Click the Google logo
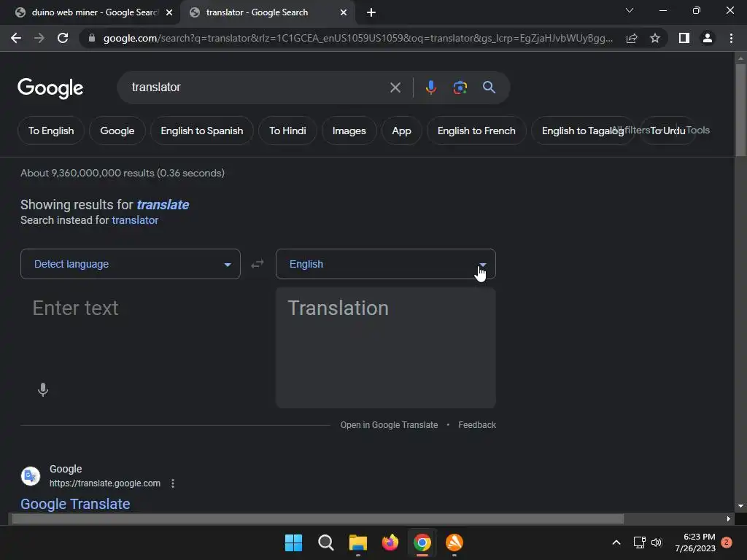Viewport: 747px width, 560px height. coord(50,88)
